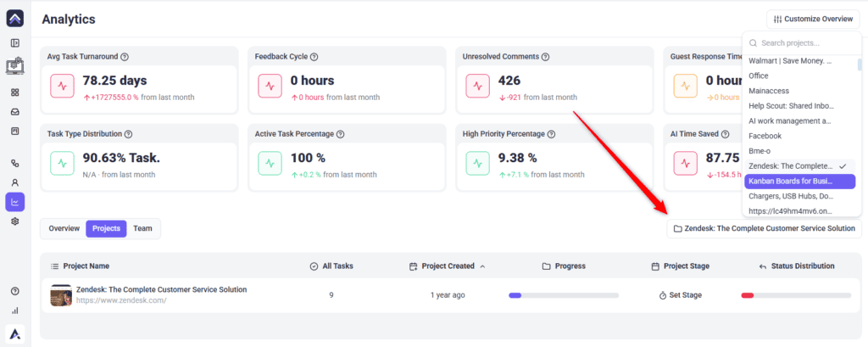Viewport: 868px width, 347px height.
Task: Click the green pulse icon in the High Priority Percentage card
Action: tap(478, 164)
